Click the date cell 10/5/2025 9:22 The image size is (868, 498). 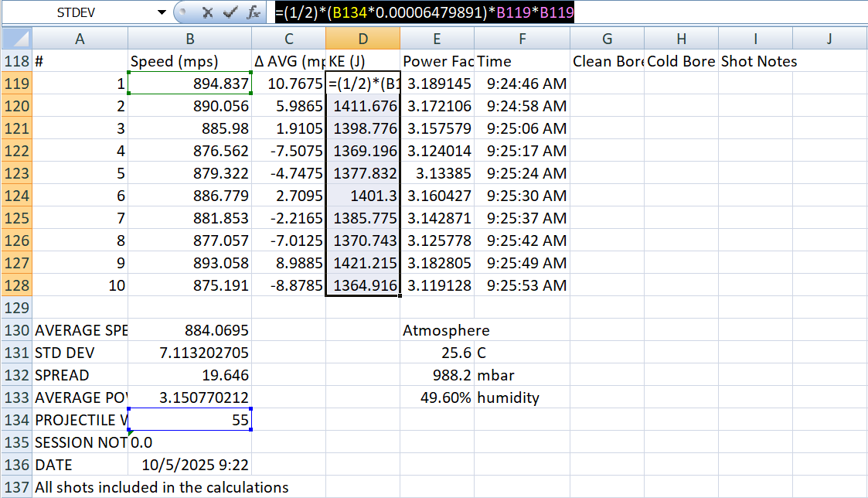pyautogui.click(x=189, y=465)
